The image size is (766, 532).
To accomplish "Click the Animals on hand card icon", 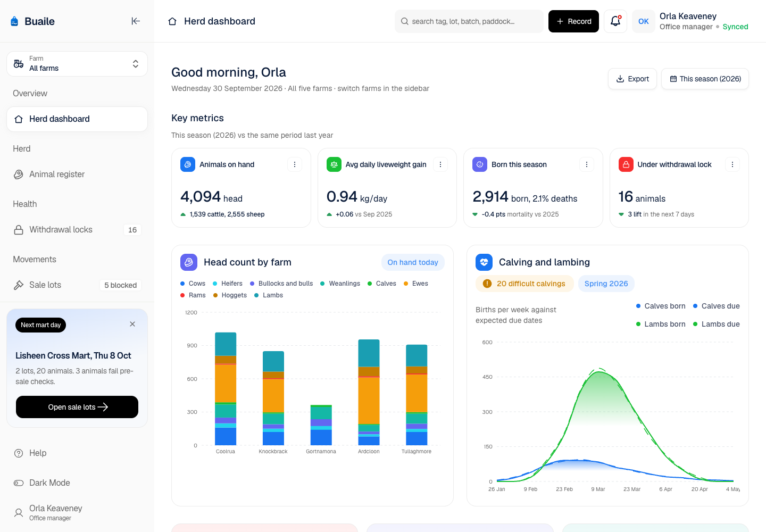I will [x=188, y=164].
